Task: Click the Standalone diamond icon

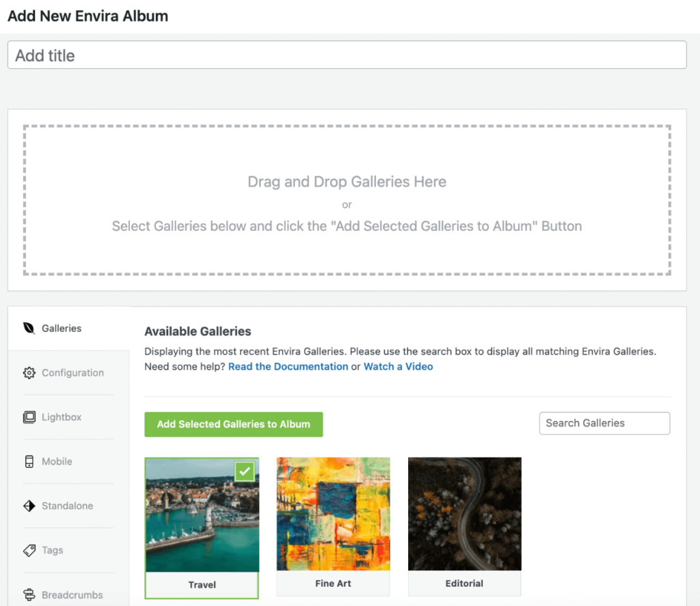Action: click(29, 506)
